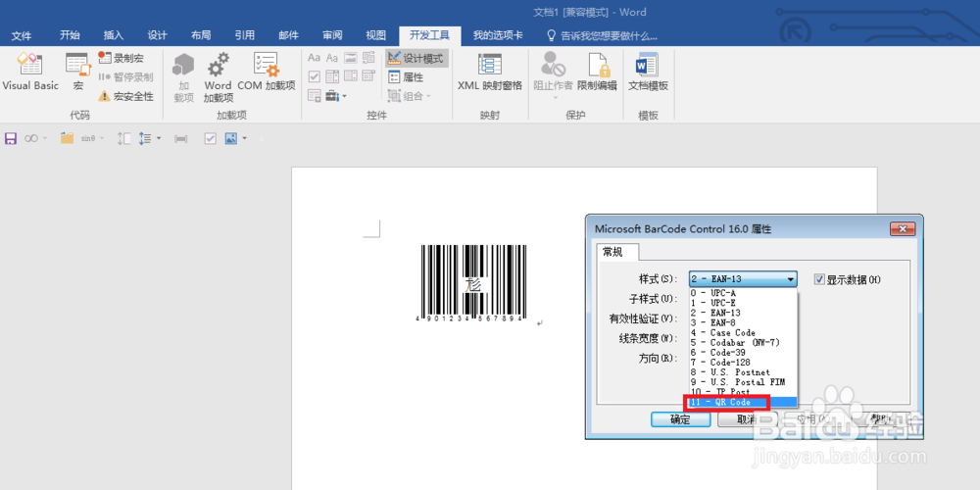Insert date picker content control
Screen dimensions: 980x490
[368, 76]
